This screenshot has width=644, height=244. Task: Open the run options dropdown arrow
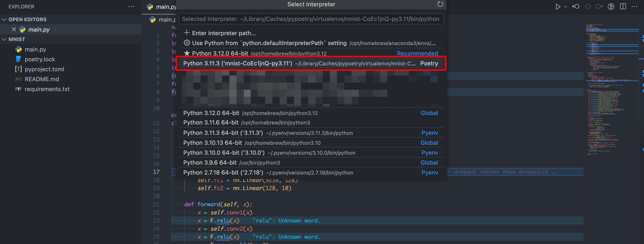tap(566, 7)
